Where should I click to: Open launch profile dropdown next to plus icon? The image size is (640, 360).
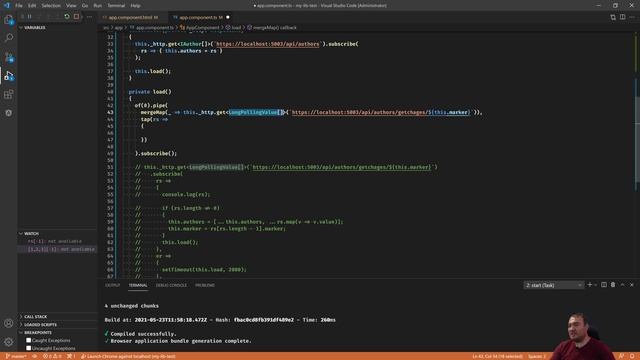596,285
